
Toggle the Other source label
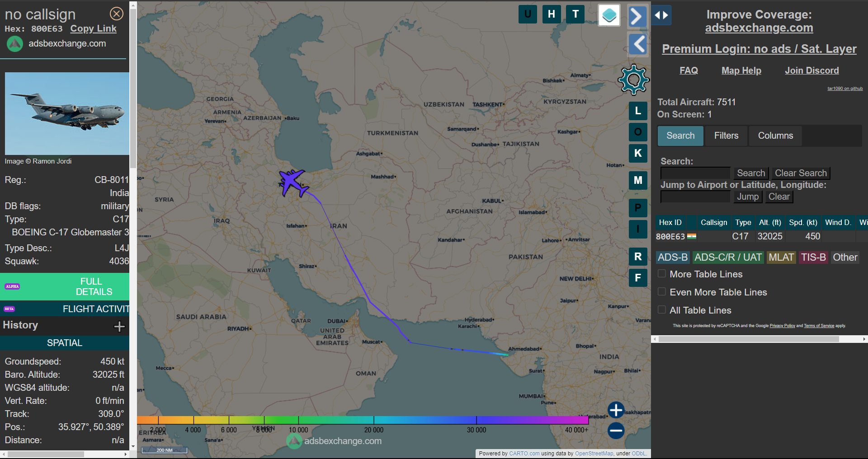coord(845,257)
